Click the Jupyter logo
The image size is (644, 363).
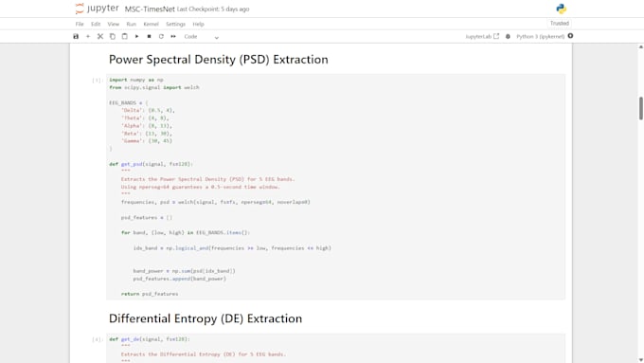coord(97,9)
